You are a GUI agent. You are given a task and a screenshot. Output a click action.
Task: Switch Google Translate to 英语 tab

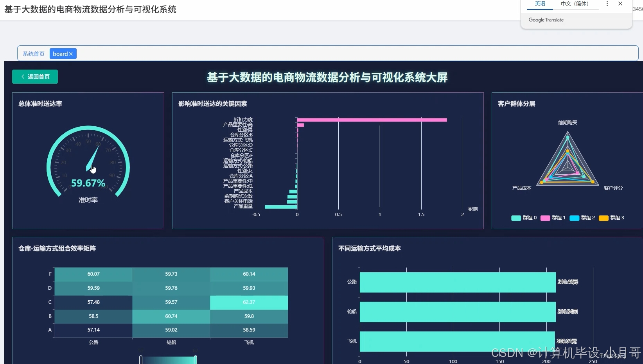pos(540,4)
